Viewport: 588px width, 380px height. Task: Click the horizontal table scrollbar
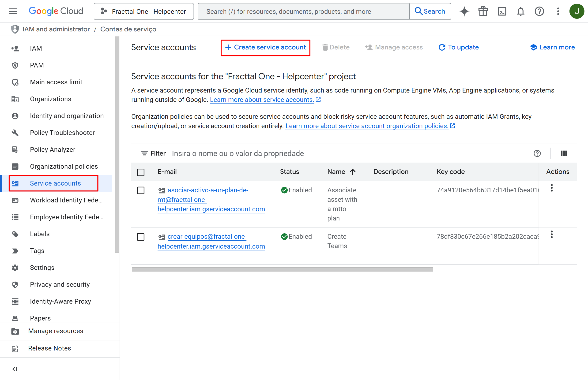(x=282, y=269)
